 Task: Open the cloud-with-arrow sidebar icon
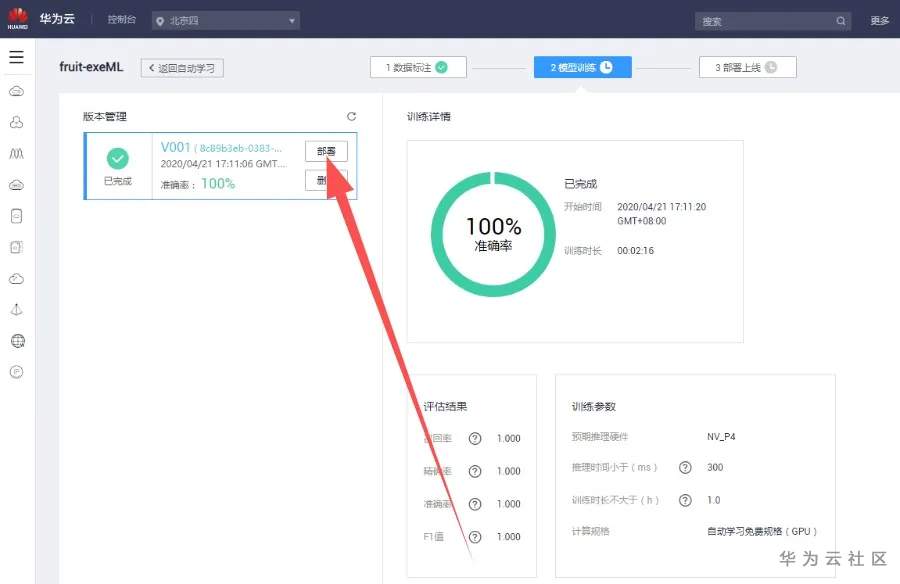click(x=17, y=279)
